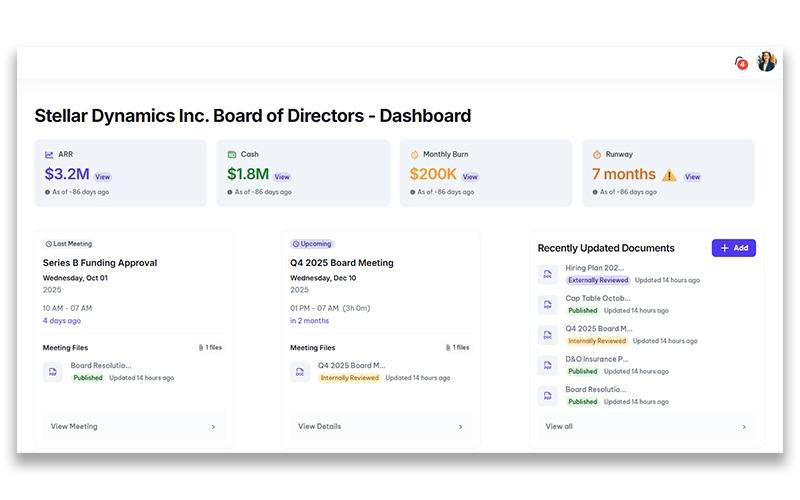Click the info dot under Monthly Burn
Viewport: 800px width, 500px height.
[x=412, y=192]
